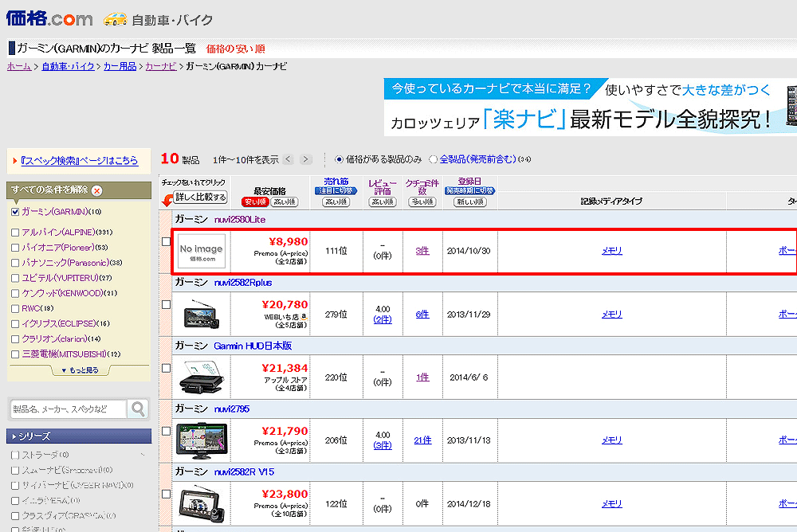This screenshot has width=797, height=532.
Task: Tick the compare checkbox for nuvi2795
Action: tap(166, 431)
